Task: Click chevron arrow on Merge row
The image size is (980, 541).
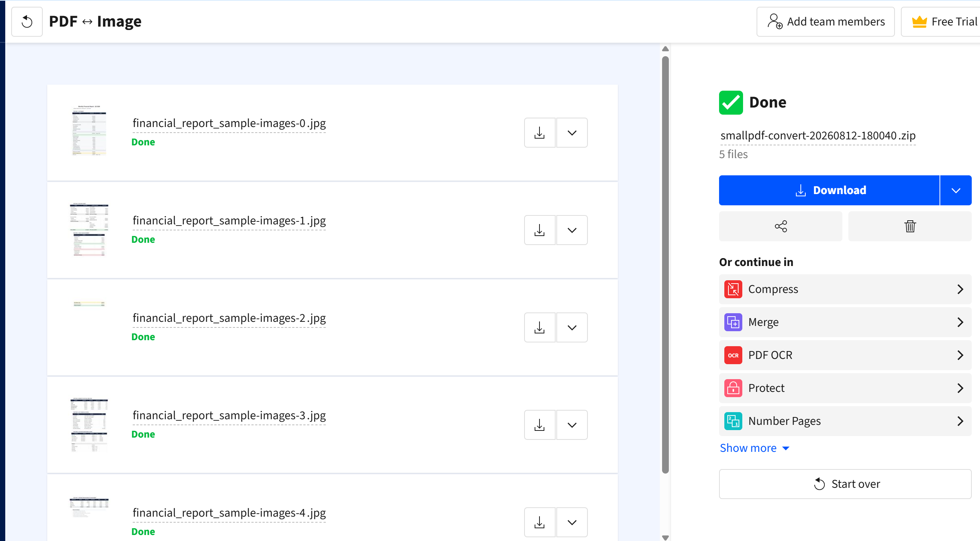Action: pos(960,322)
